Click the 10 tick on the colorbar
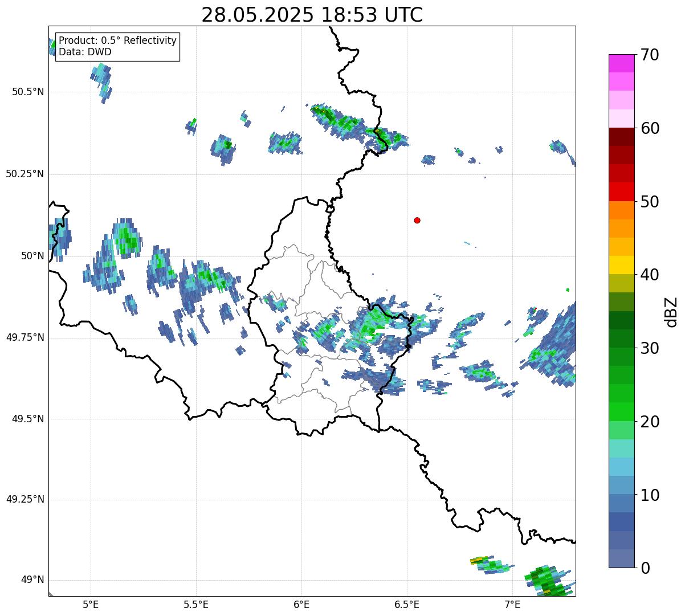The height and width of the screenshot is (616, 685). (x=649, y=495)
